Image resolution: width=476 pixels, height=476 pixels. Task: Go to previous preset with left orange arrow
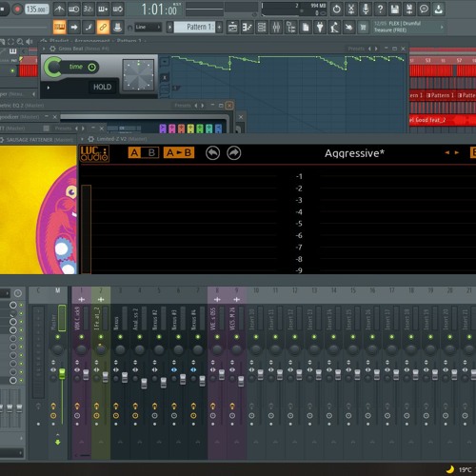click(x=447, y=152)
